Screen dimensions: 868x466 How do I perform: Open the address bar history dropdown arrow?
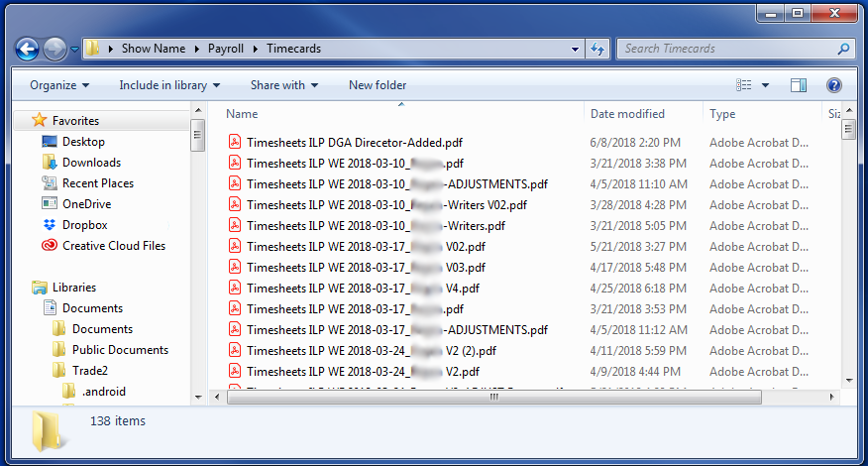pos(576,48)
